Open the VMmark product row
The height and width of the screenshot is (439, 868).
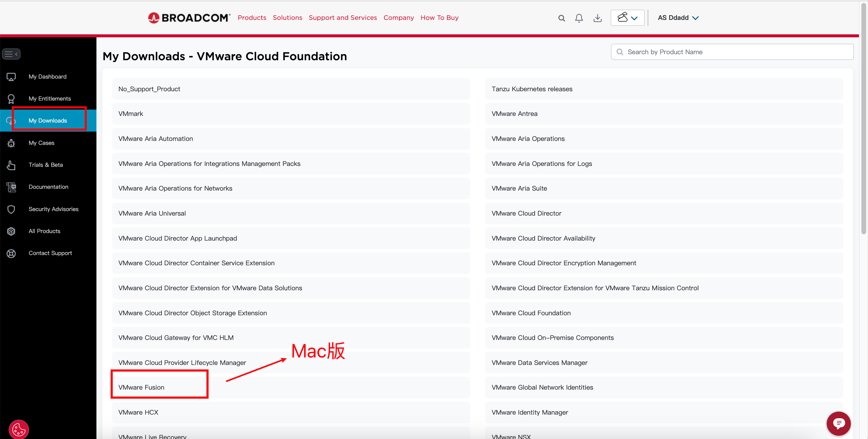(x=291, y=114)
